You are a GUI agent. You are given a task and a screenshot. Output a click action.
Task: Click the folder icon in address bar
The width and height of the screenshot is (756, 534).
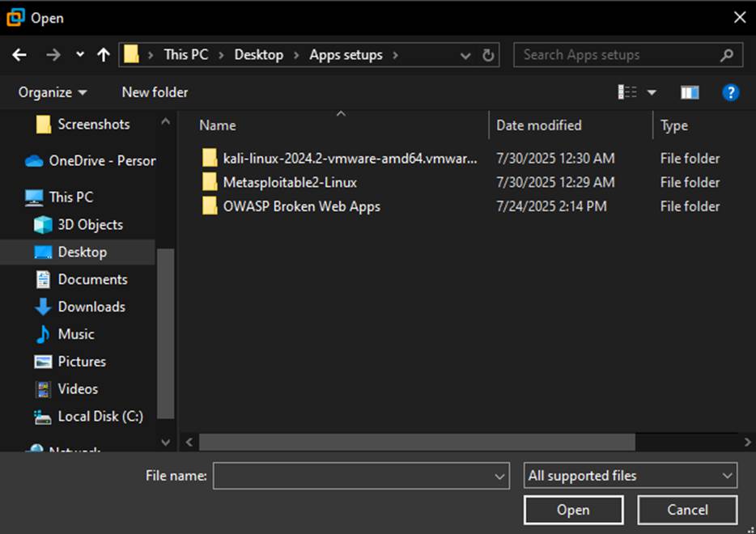tap(131, 54)
